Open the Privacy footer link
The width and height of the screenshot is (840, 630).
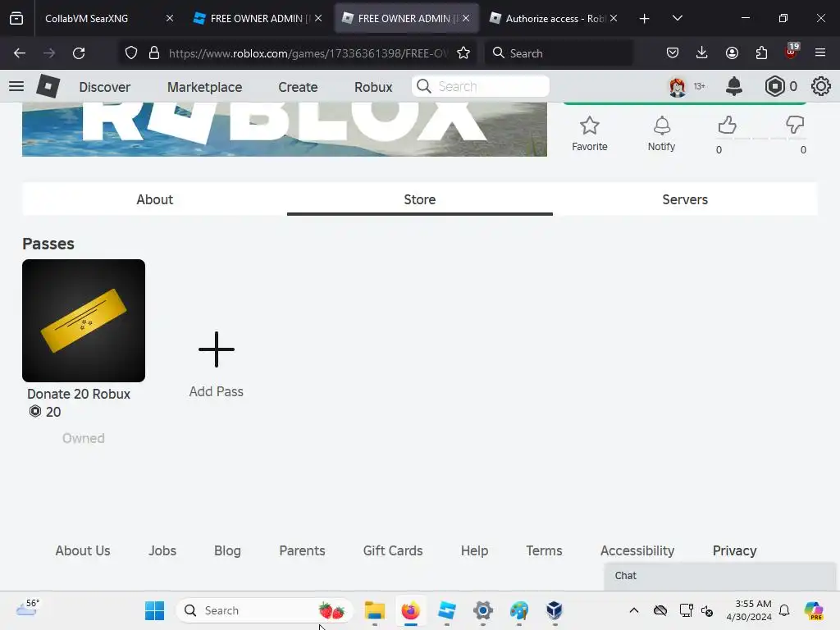(x=734, y=550)
